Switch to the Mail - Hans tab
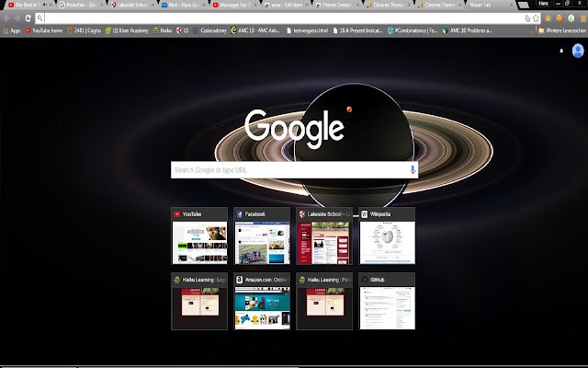 [183, 5]
